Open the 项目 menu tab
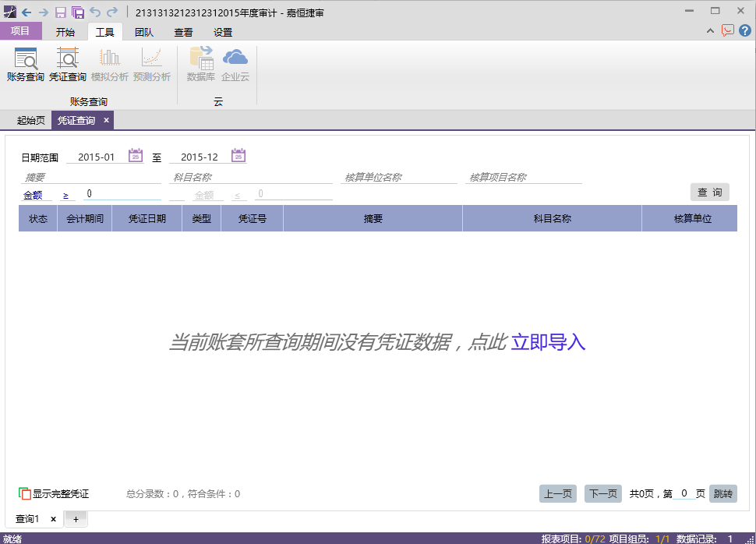This screenshot has height=544, width=756. [20, 31]
